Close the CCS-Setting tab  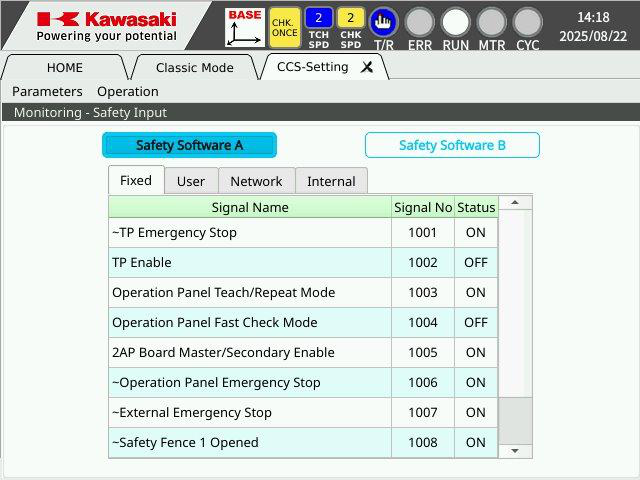click(367, 67)
